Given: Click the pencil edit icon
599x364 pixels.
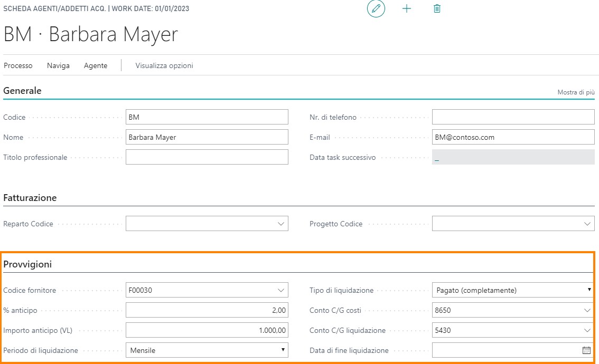Looking at the screenshot, I should (x=376, y=9).
